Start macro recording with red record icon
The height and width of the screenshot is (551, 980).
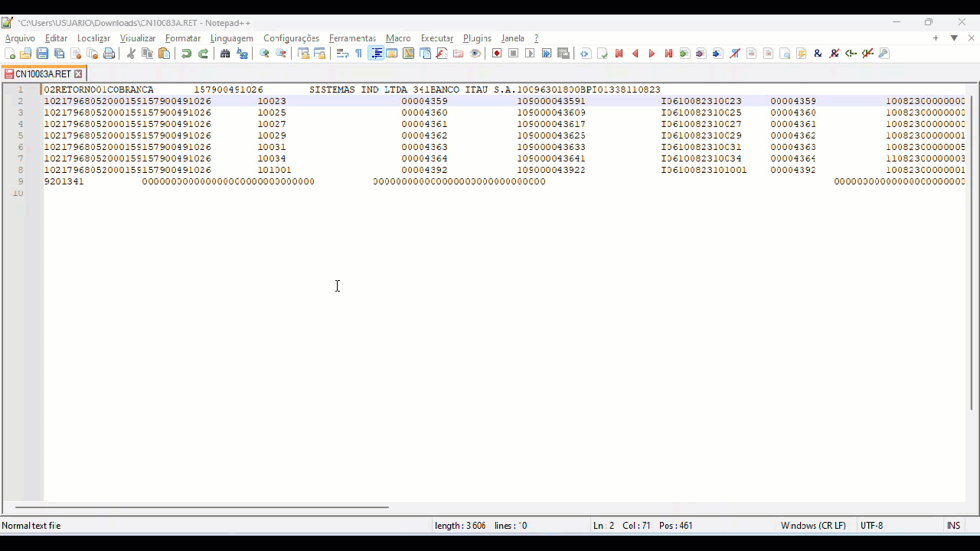pos(497,54)
